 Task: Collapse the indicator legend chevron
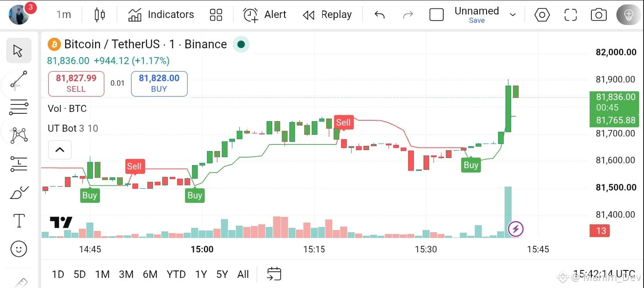pos(60,150)
